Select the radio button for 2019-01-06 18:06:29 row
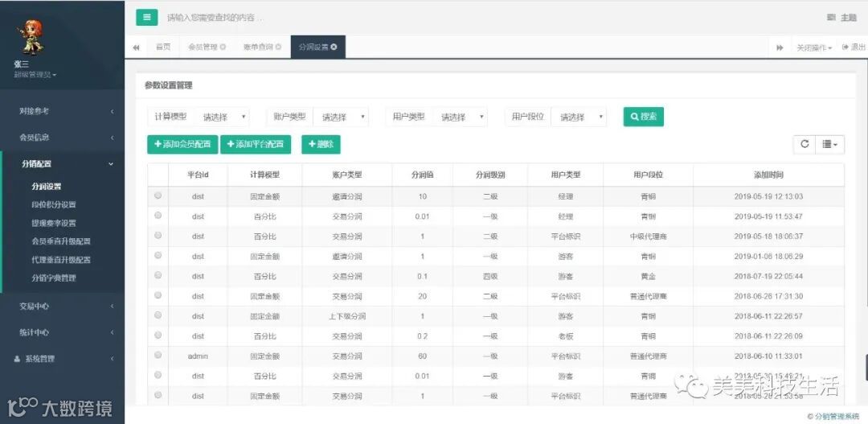 (x=158, y=255)
